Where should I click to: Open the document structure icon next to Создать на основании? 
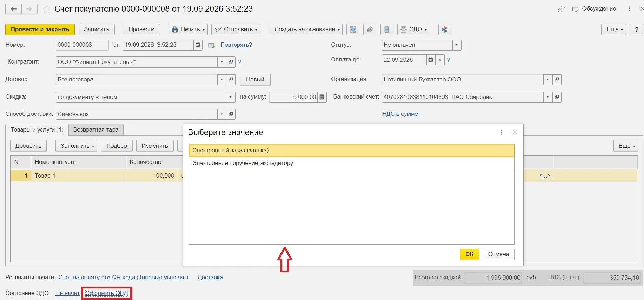(x=353, y=29)
